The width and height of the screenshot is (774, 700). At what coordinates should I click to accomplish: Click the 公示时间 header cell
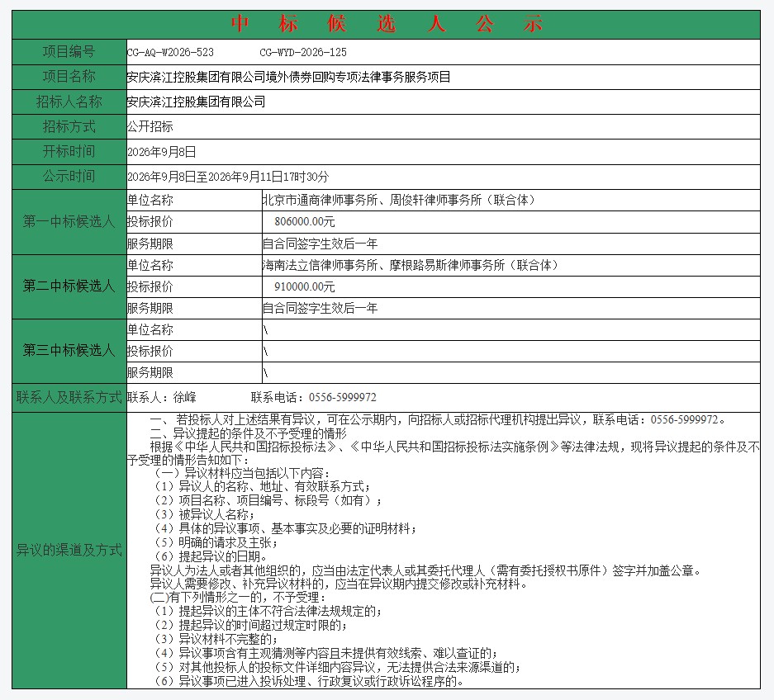(69, 177)
